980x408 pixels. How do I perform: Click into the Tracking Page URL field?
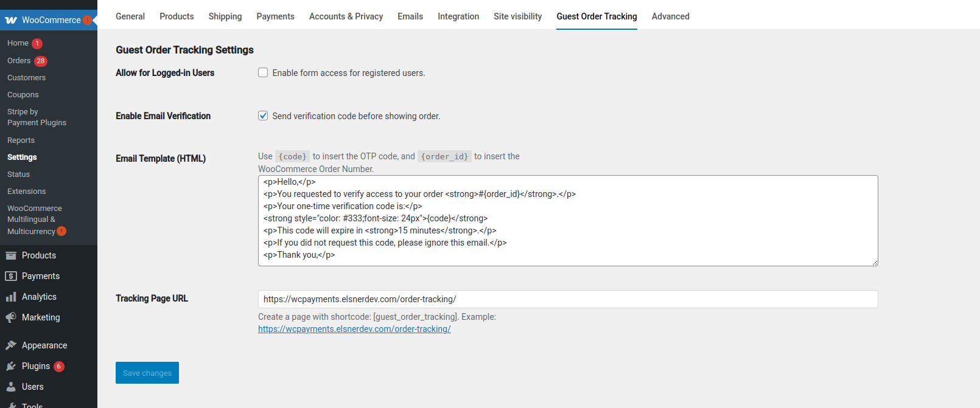tap(567, 299)
